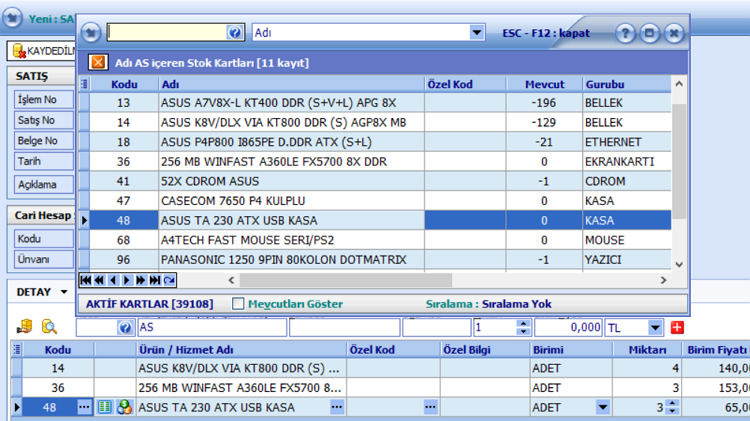Click the stock list vertical scrollbar thumb

pyautogui.click(x=679, y=161)
